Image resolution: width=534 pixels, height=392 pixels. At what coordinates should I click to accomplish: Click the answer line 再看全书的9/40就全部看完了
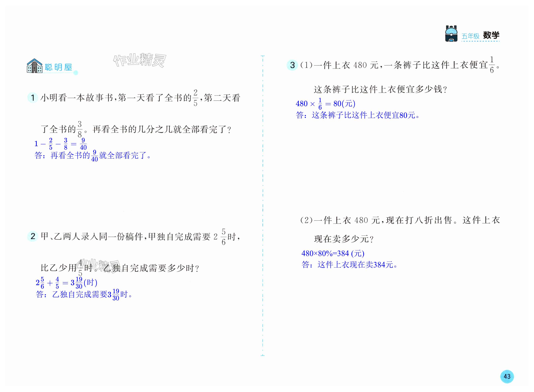tap(93, 156)
